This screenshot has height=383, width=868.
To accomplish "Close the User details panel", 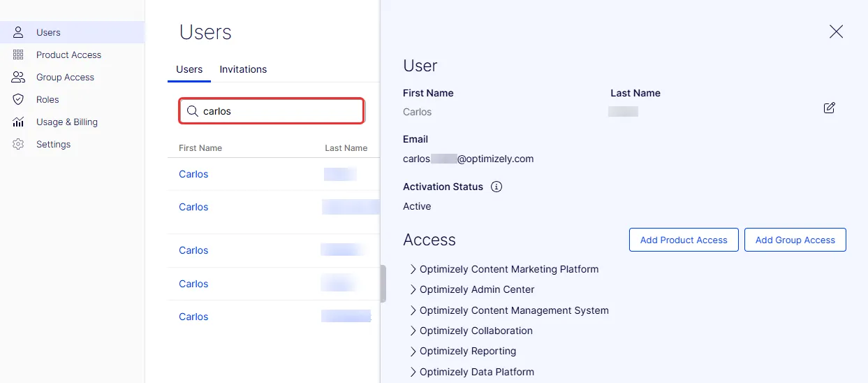I will coord(836,31).
